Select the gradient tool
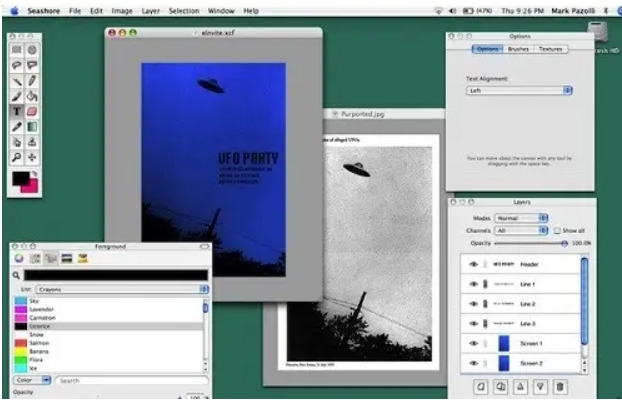 [32, 127]
